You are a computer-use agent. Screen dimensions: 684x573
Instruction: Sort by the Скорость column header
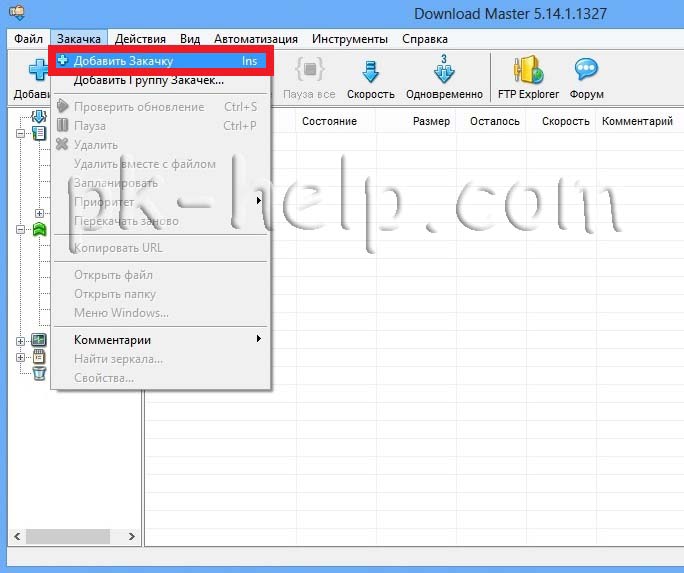[562, 121]
